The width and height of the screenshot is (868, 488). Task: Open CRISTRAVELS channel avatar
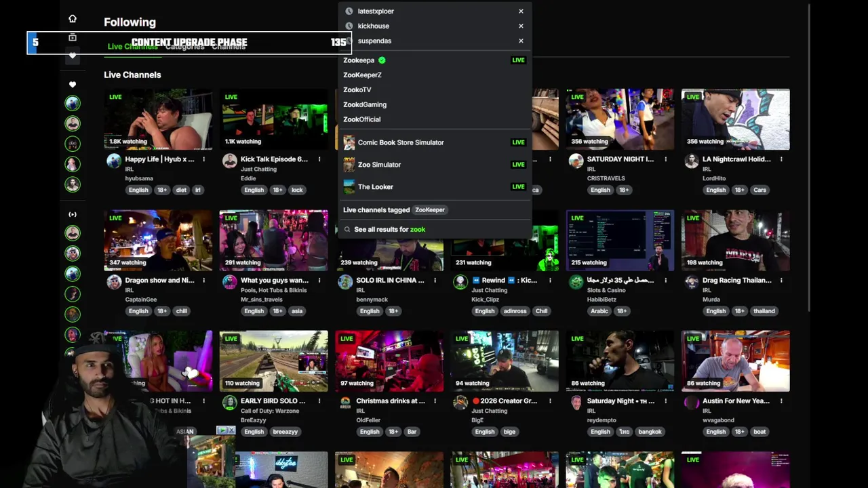[x=576, y=161]
